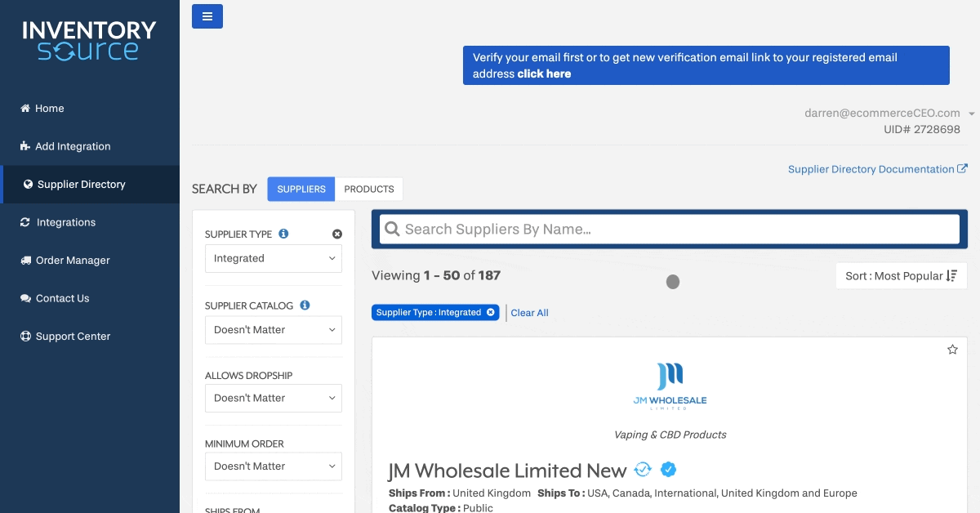The height and width of the screenshot is (513, 980).
Task: Open the Minimum Order dropdown
Action: tap(274, 466)
